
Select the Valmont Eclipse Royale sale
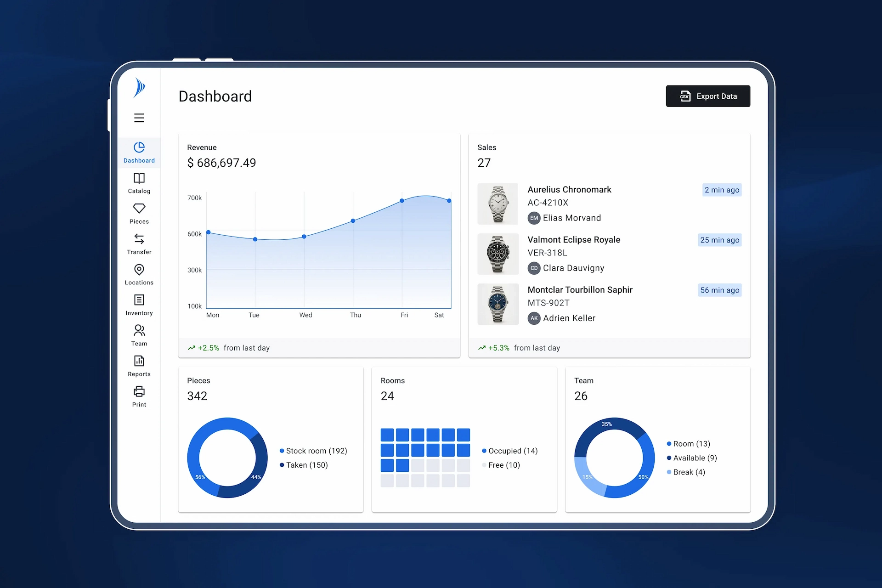click(573, 240)
